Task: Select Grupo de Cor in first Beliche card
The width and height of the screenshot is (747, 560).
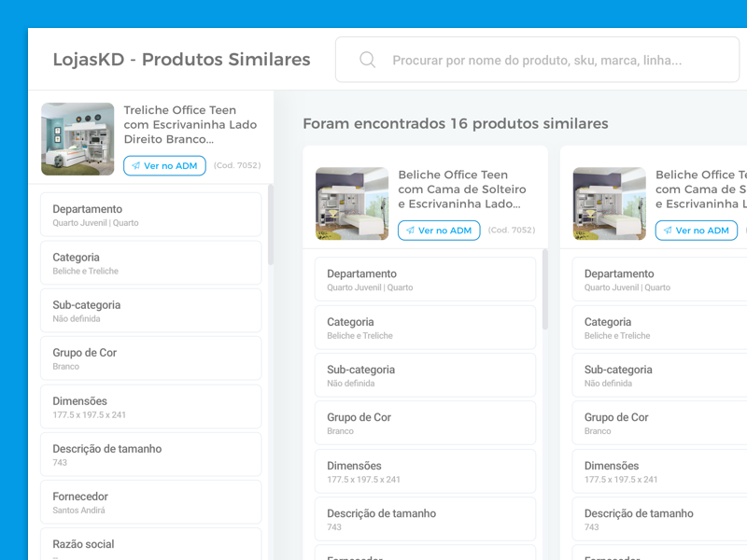Action: coord(426,423)
